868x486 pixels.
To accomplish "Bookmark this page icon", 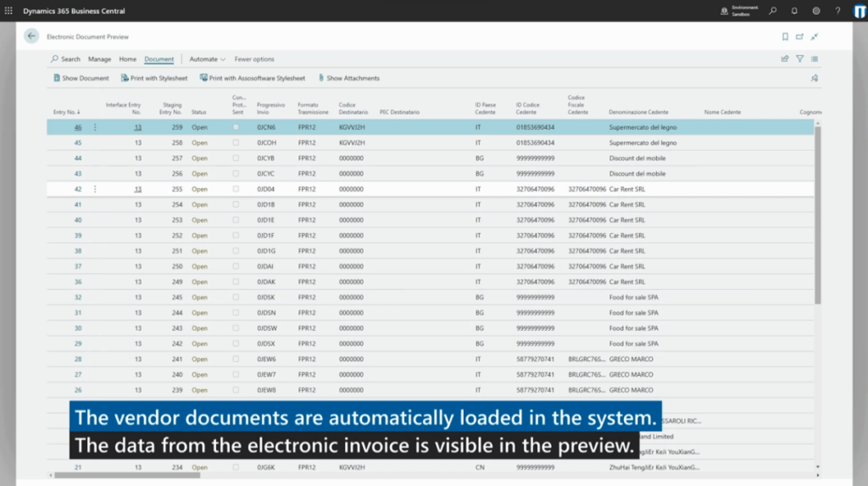I will (785, 36).
